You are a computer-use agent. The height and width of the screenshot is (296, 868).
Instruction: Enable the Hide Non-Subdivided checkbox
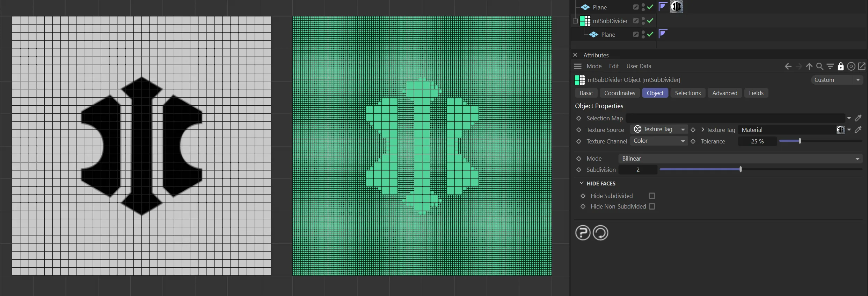click(x=652, y=206)
